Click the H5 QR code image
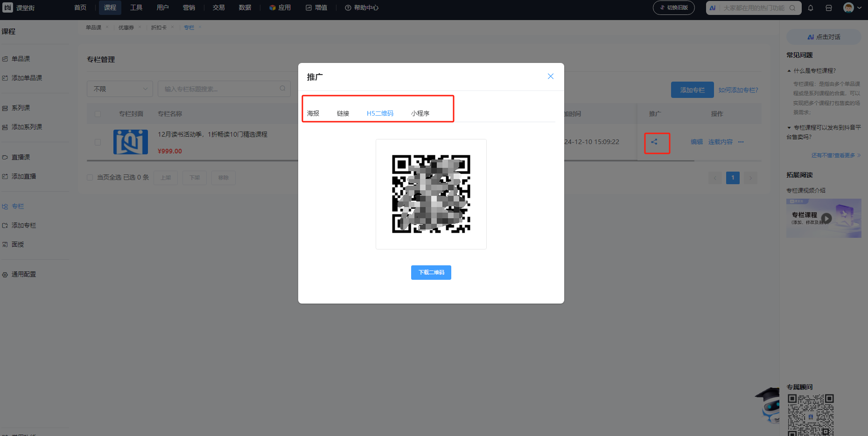This screenshot has height=436, width=868. (x=431, y=194)
